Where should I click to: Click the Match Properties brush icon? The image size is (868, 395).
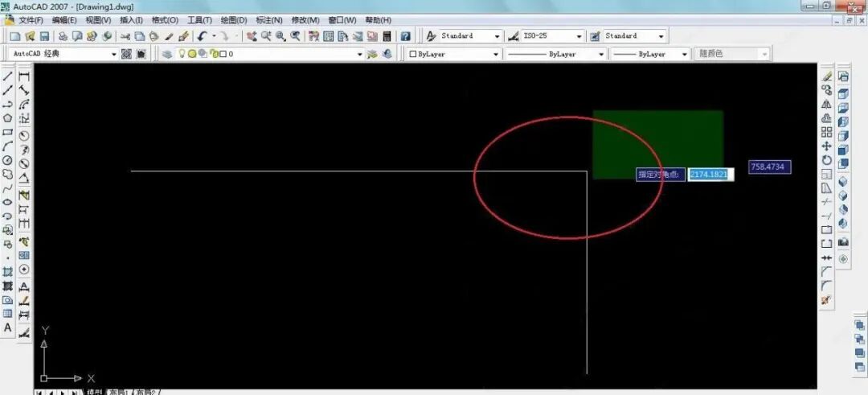coord(184,36)
